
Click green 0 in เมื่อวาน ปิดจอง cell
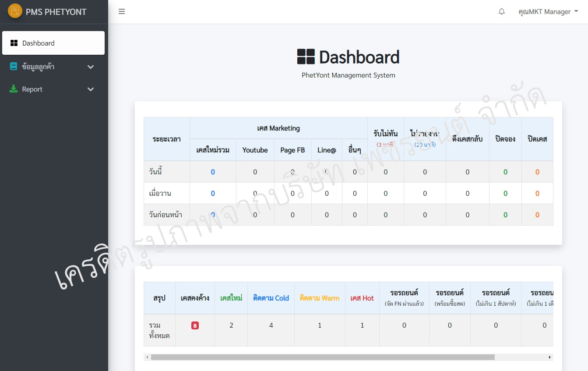tap(505, 194)
